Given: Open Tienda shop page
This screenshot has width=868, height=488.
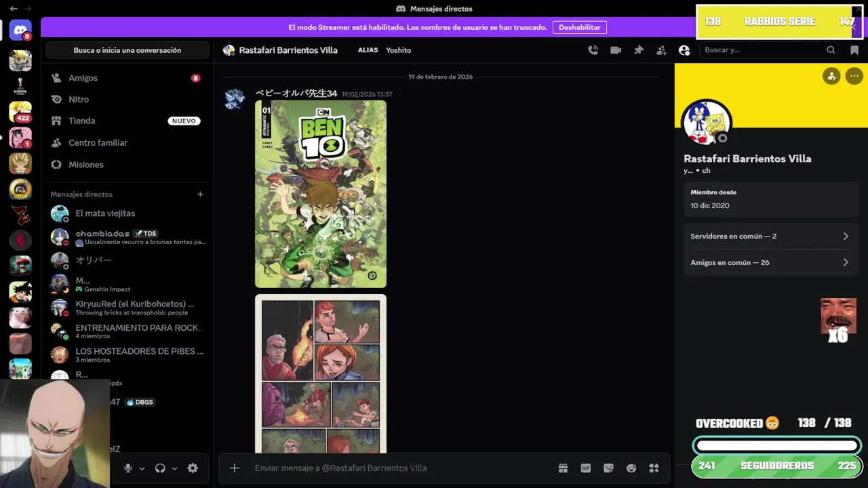Looking at the screenshot, I should click(127, 121).
